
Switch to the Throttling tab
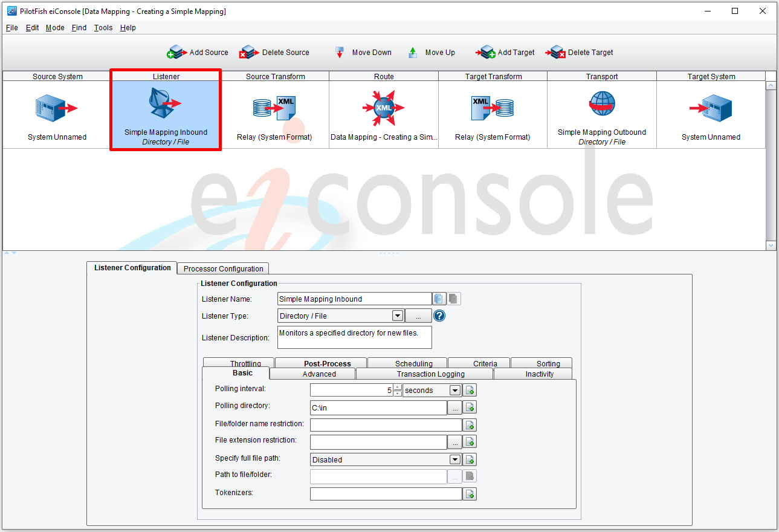[x=239, y=363]
